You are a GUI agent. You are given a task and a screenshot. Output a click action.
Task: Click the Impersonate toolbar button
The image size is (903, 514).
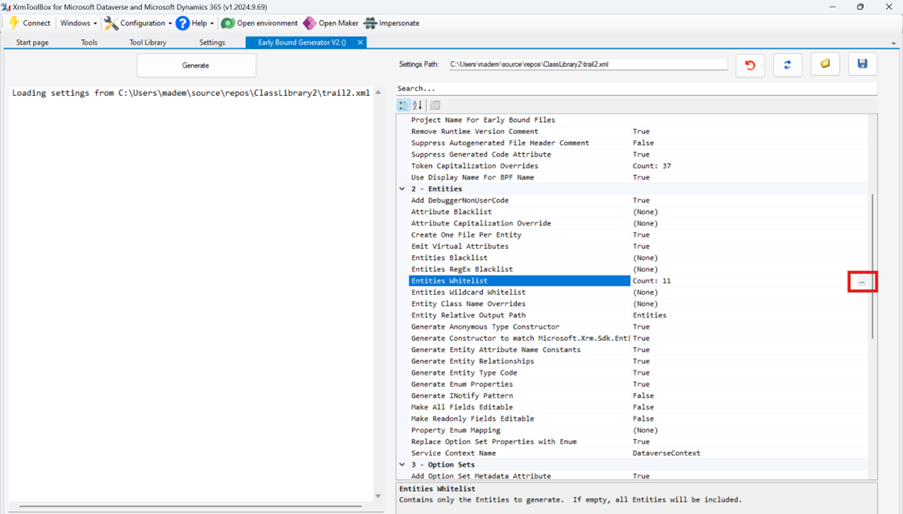[391, 23]
